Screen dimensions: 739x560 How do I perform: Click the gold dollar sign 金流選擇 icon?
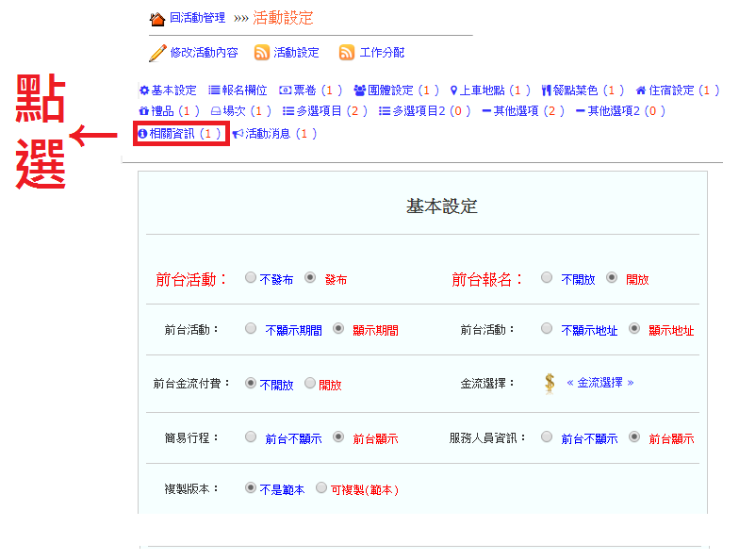point(550,383)
